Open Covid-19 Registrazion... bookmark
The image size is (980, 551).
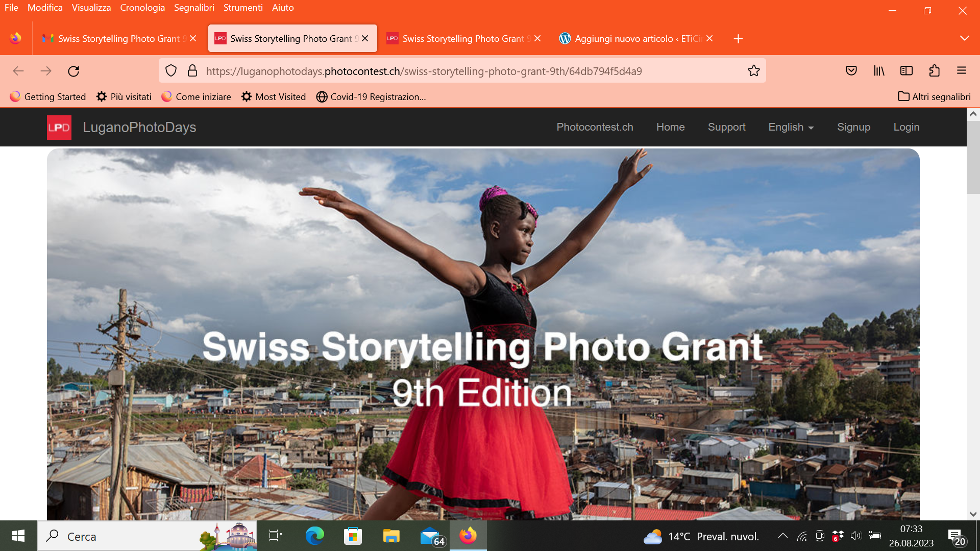(x=371, y=96)
